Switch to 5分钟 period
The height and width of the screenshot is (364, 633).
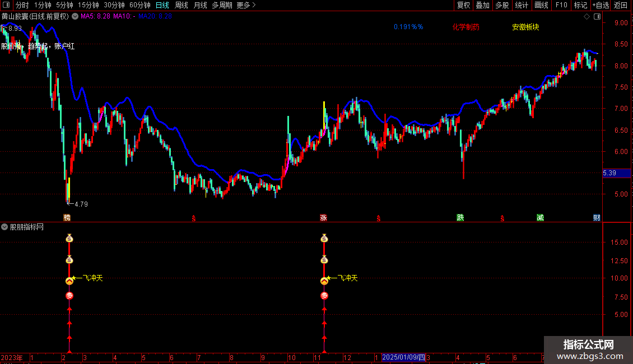(x=64, y=5)
